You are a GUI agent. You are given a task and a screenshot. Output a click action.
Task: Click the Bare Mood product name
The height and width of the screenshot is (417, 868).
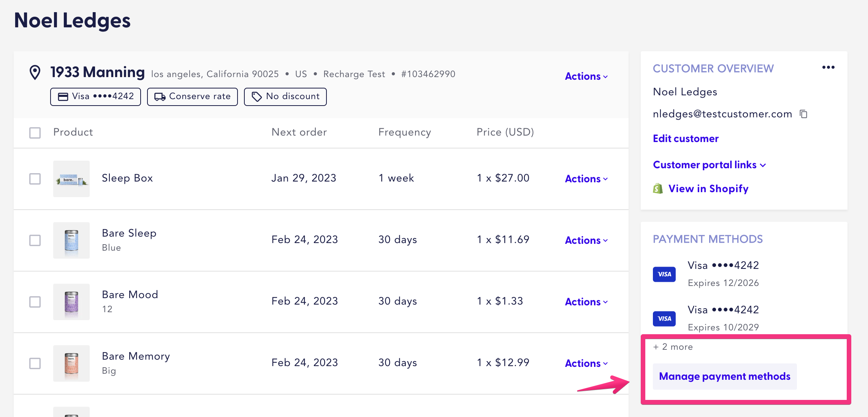(x=130, y=295)
